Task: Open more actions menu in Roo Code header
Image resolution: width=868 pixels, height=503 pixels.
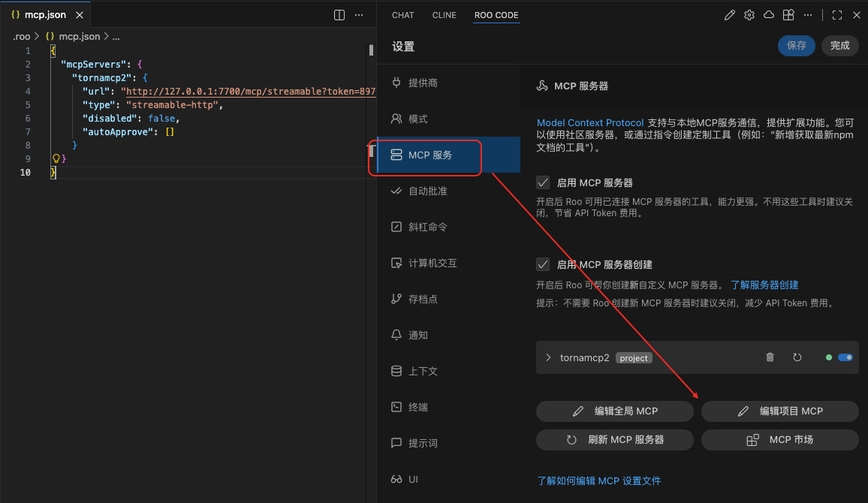Action: [808, 15]
